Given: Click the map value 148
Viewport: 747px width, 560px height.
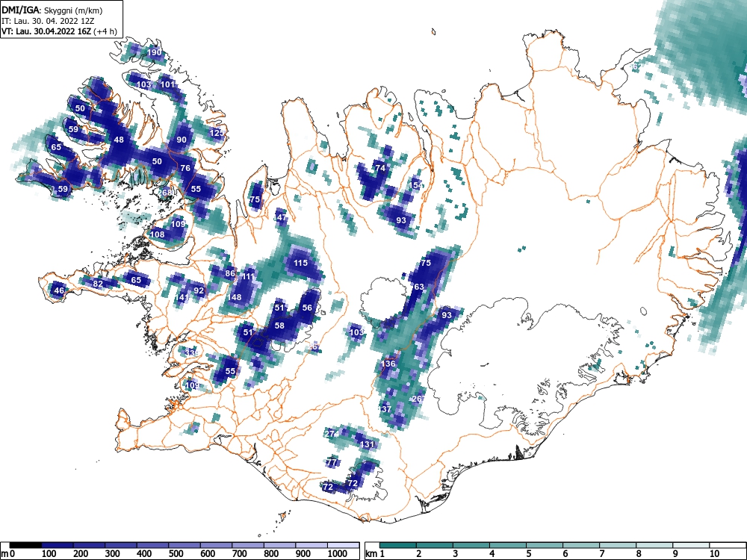Looking at the screenshot, I should point(235,297).
